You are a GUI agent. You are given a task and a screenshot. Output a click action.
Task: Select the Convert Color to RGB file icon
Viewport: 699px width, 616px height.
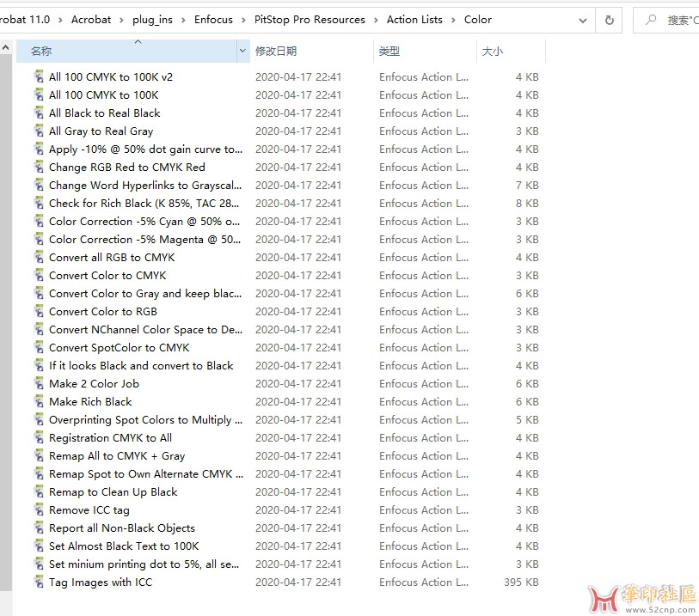pyautogui.click(x=40, y=311)
